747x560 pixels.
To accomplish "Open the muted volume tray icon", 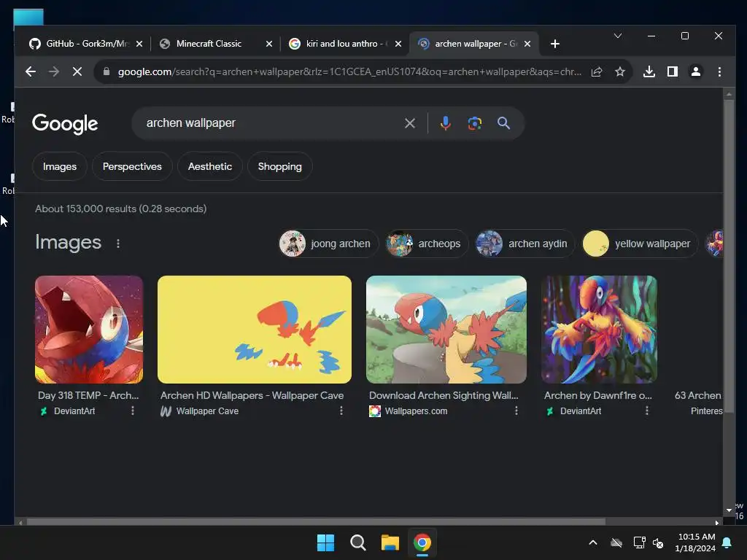I will (x=659, y=542).
